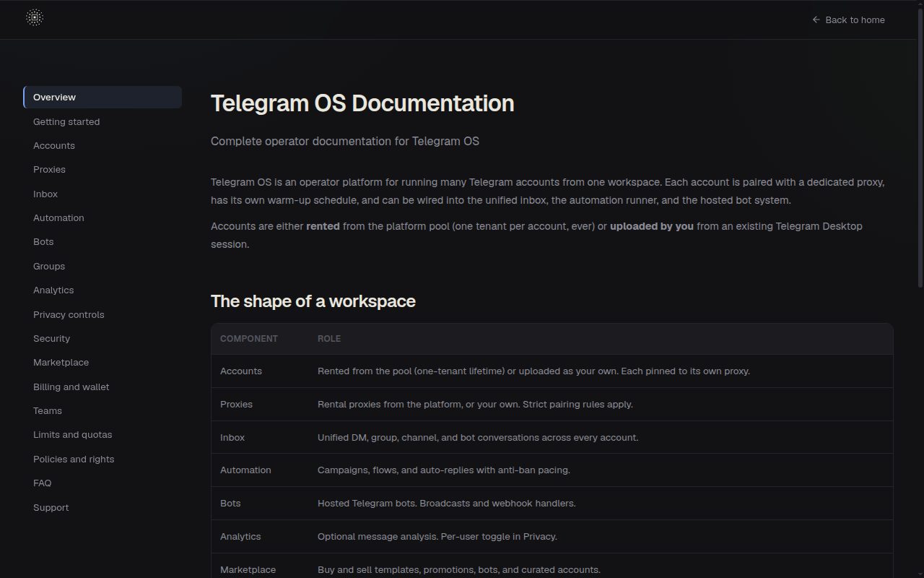Select Limits and quotas
This screenshot has width=924, height=578.
(103, 434)
